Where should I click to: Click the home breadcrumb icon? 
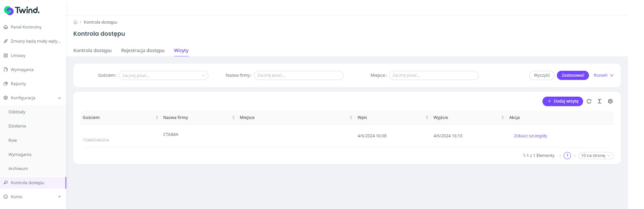(x=75, y=22)
